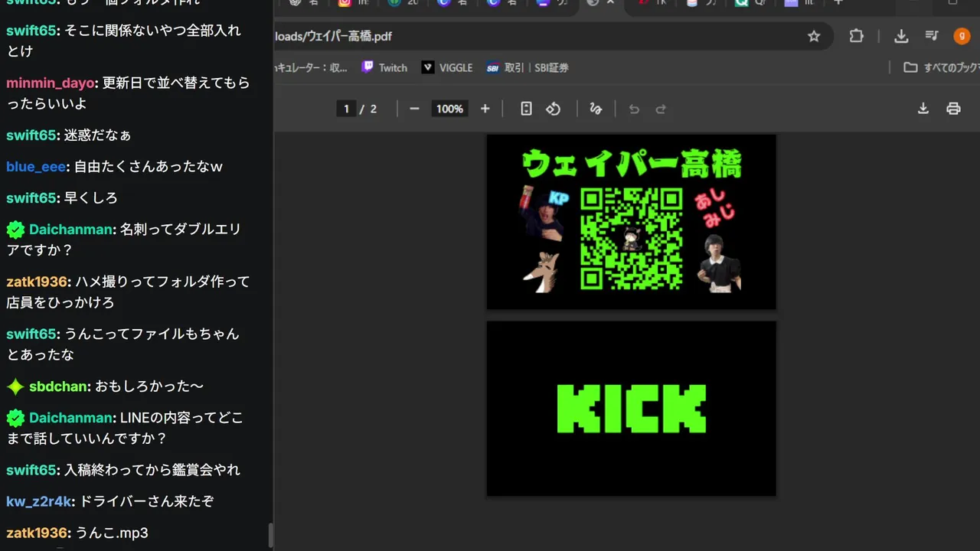Viewport: 980px width, 551px height.
Task: Select the PDF draw annotation tool
Action: pyautogui.click(x=596, y=109)
